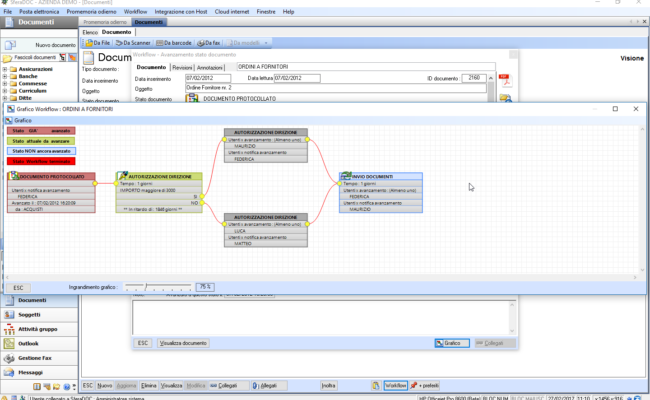This screenshot has height=400, width=650.
Task: Click the Nuovo button in bottom toolbar
Action: pyautogui.click(x=104, y=385)
